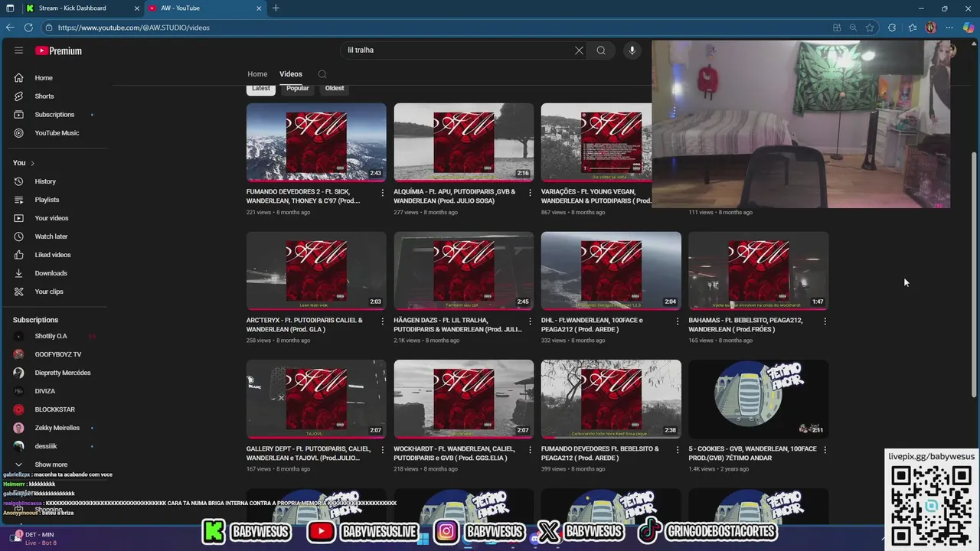Open WOCKHARDT video thumbnail
Image resolution: width=980 pixels, height=551 pixels.
coord(464,399)
